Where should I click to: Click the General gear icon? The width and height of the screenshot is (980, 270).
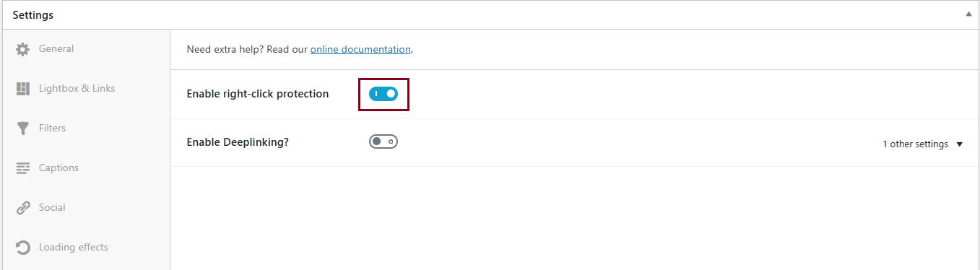point(23,49)
